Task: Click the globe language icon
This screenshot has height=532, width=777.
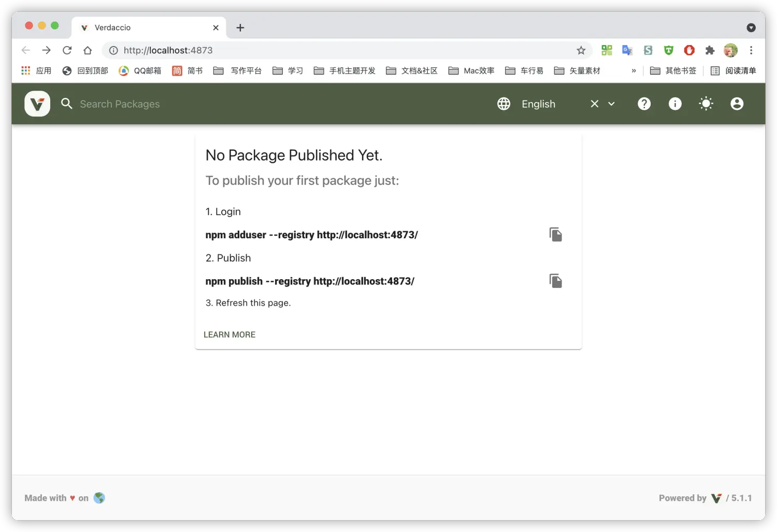Action: tap(503, 104)
